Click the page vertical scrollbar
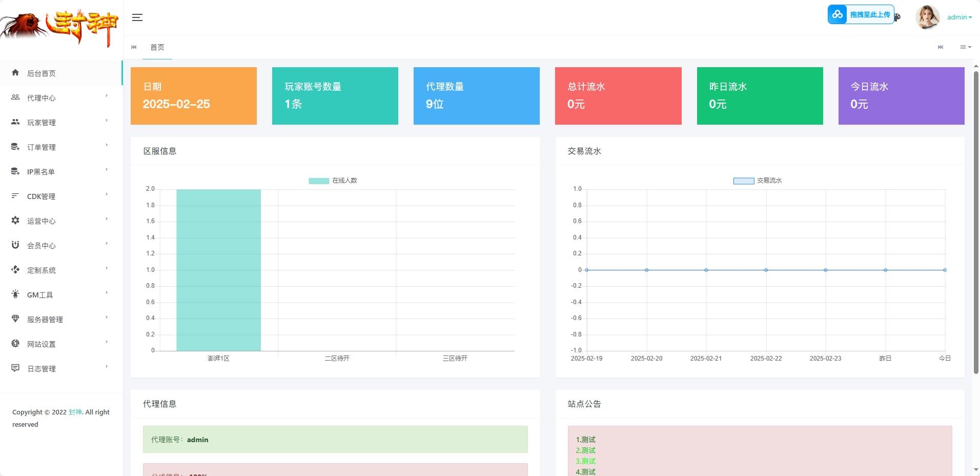This screenshot has width=980, height=476. click(x=976, y=223)
